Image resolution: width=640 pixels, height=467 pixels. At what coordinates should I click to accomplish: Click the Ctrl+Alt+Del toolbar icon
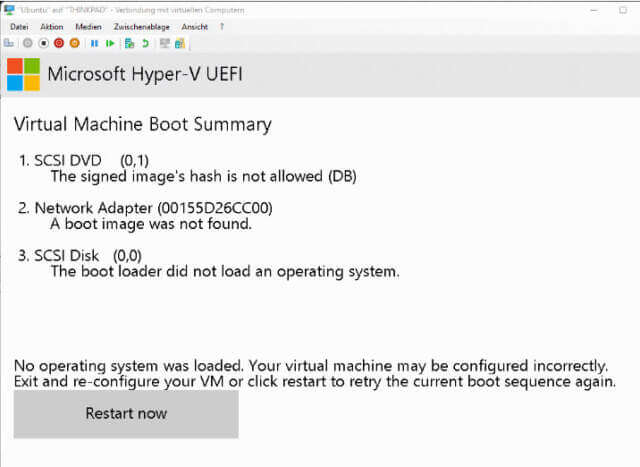tap(9, 43)
